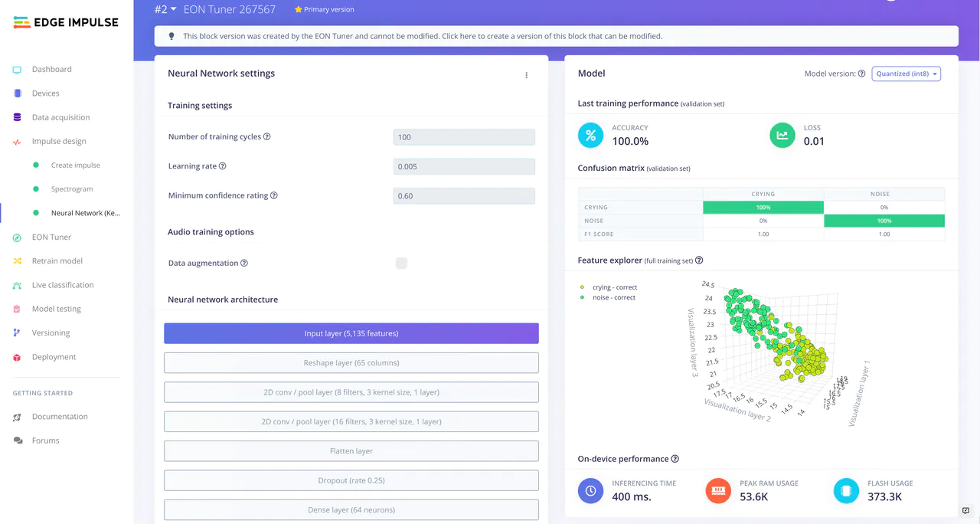Click the feedback icon in bottom corner

coord(966,511)
